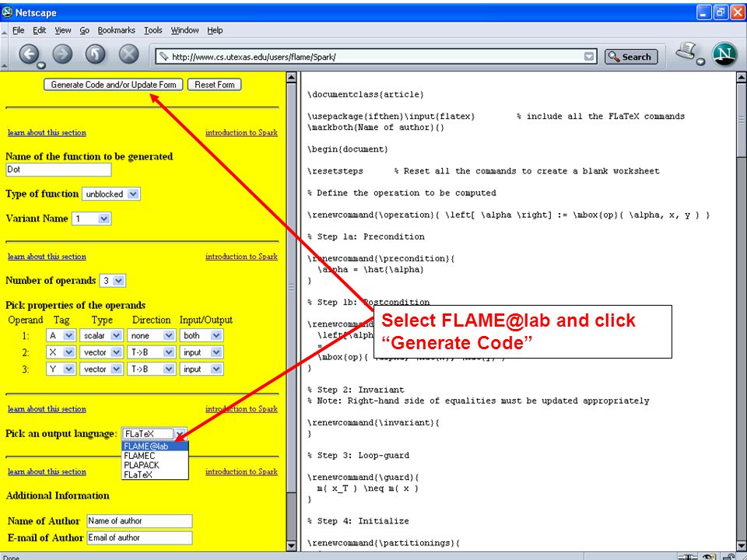Click the Back navigation arrow

29,54
